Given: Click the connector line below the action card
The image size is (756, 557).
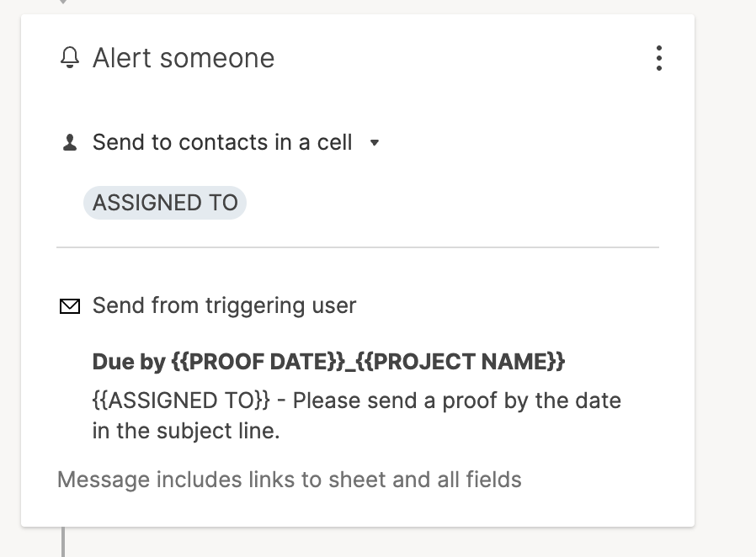Looking at the screenshot, I should [63, 542].
